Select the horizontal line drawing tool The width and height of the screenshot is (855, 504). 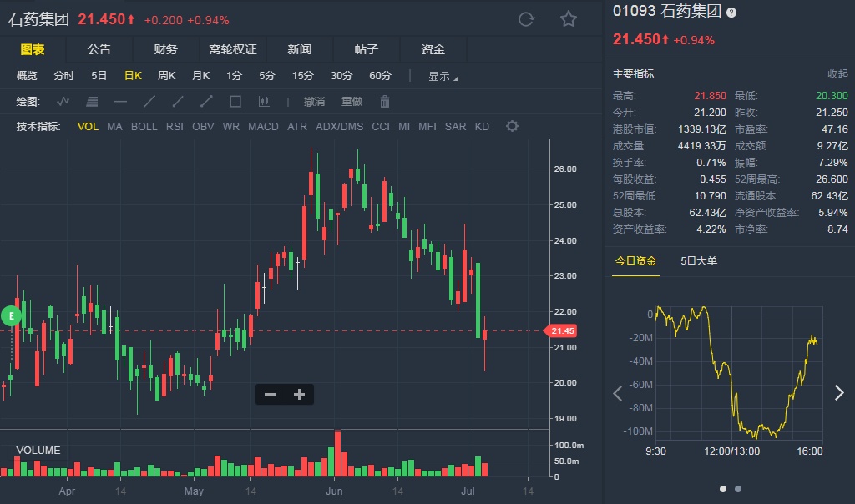coord(120,102)
